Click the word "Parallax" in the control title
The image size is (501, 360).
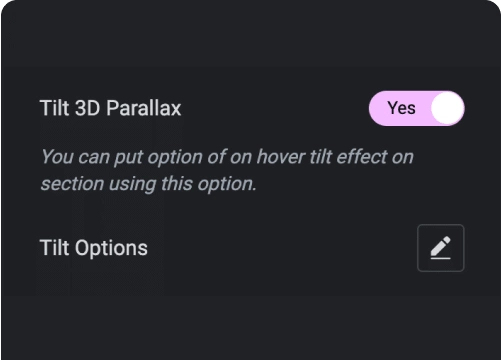pos(144,108)
